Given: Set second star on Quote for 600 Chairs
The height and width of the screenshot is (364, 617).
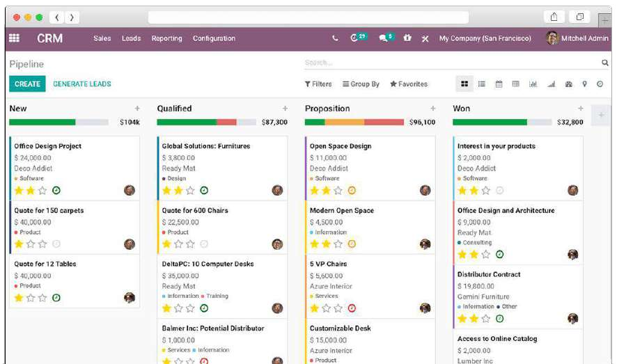Looking at the screenshot, I should coord(179,244).
